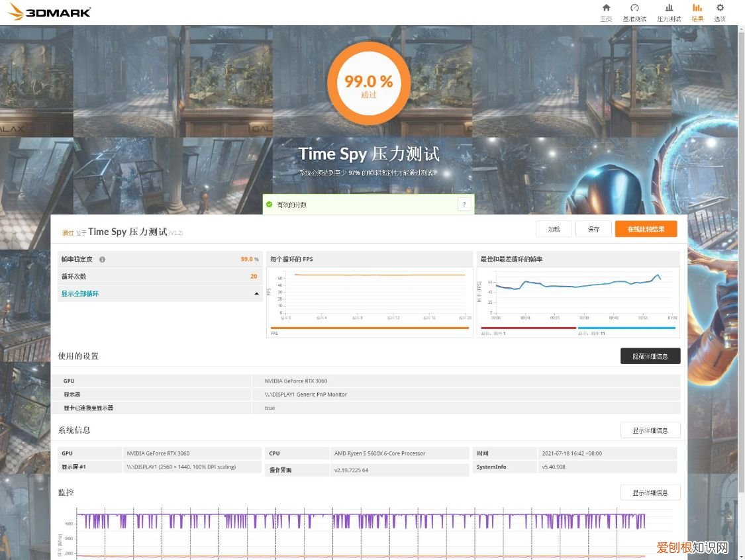745x560 pixels.
Task: Hide settings details with 隐藏详细信息
Action: point(650,356)
